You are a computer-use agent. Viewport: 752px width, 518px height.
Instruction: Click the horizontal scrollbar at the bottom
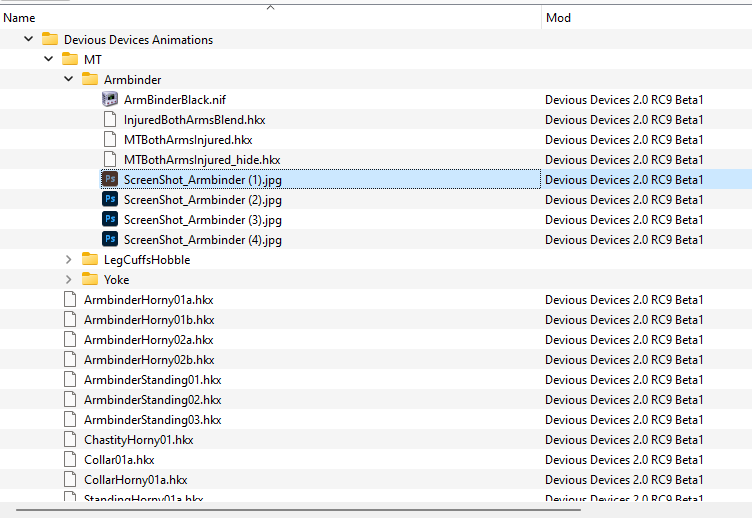point(298,510)
